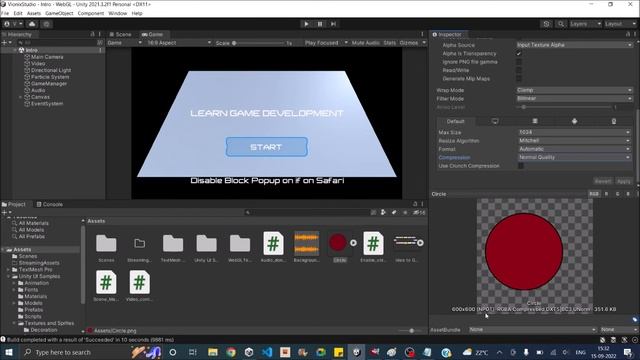Select GameManager in the Hierarchy
The width and height of the screenshot is (640, 360).
49,84
